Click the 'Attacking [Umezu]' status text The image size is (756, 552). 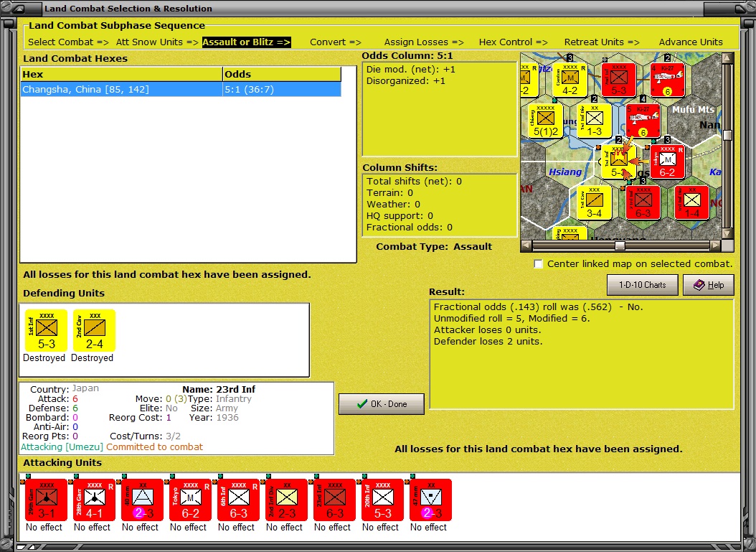tap(62, 446)
